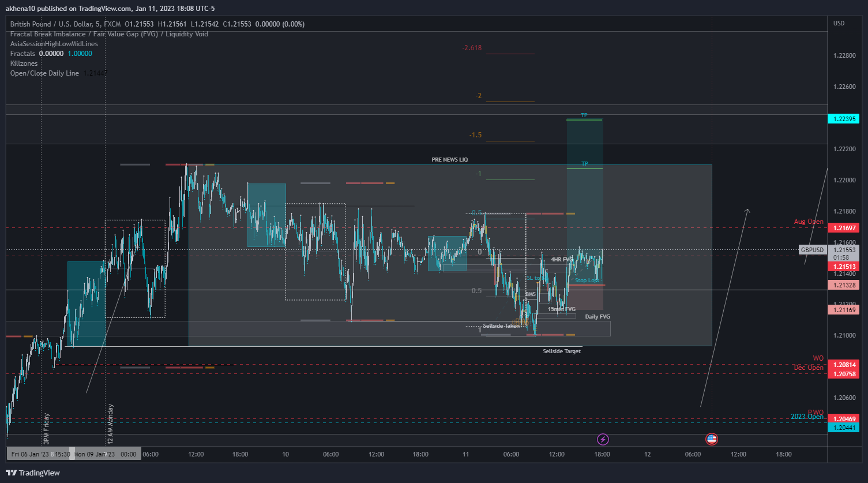This screenshot has width=868, height=483.
Task: Select the Dec Open line label
Action: click(x=809, y=368)
